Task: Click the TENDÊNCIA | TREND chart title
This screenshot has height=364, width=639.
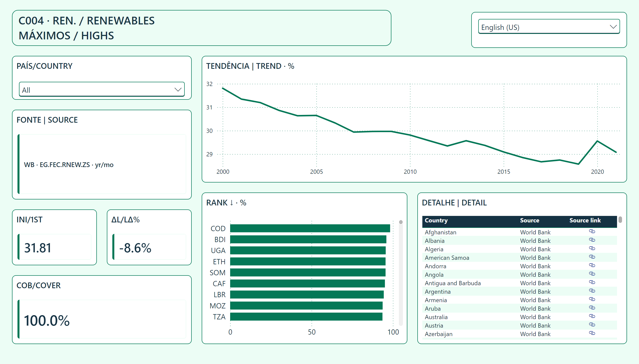Action: point(250,66)
